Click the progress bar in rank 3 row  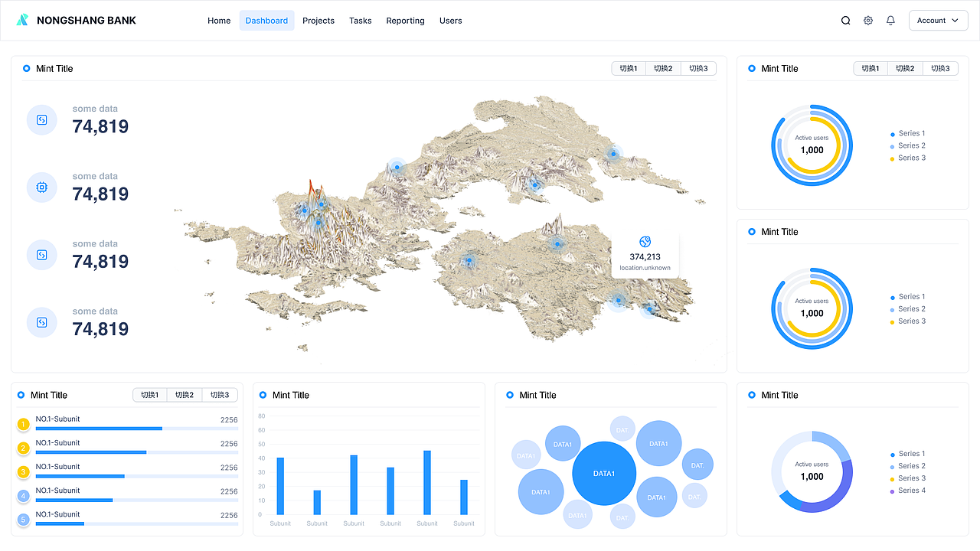pos(137,476)
